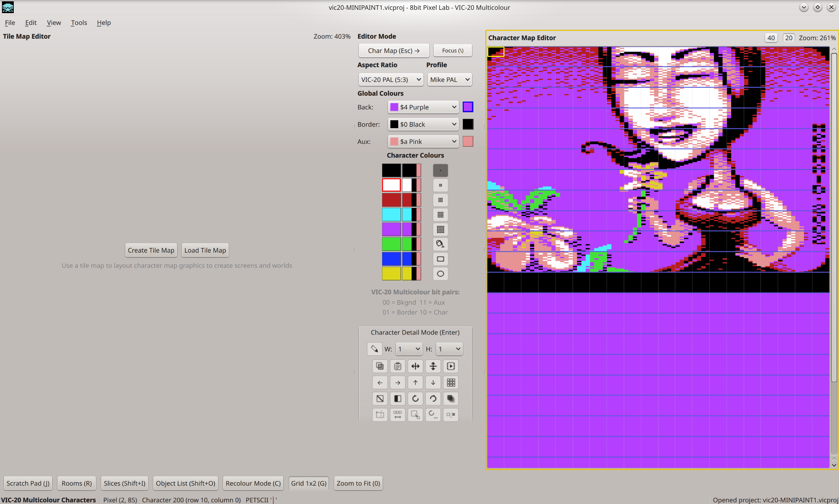Open the H height dropdown
The height and width of the screenshot is (504, 839).
[x=449, y=349]
